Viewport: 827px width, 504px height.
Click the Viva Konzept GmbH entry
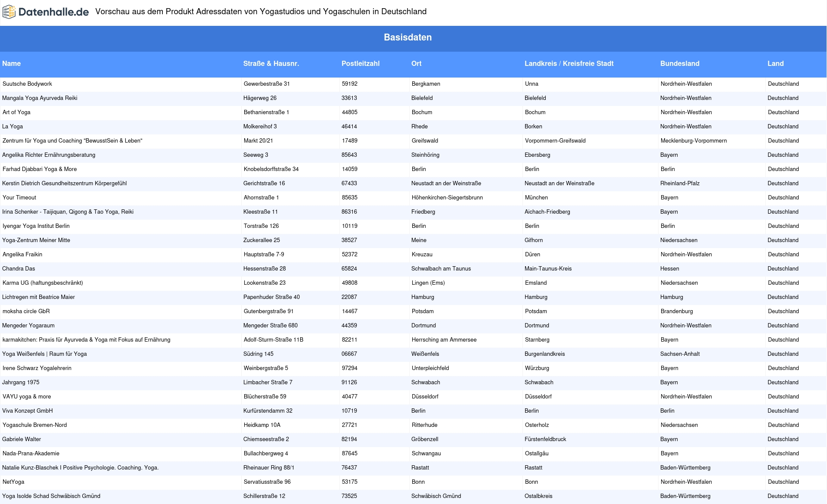coord(28,411)
